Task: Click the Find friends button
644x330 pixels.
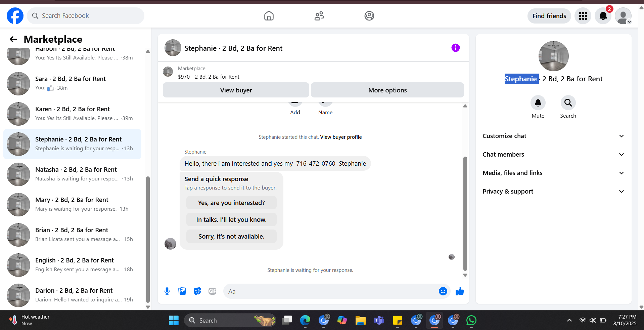Action: tap(549, 16)
